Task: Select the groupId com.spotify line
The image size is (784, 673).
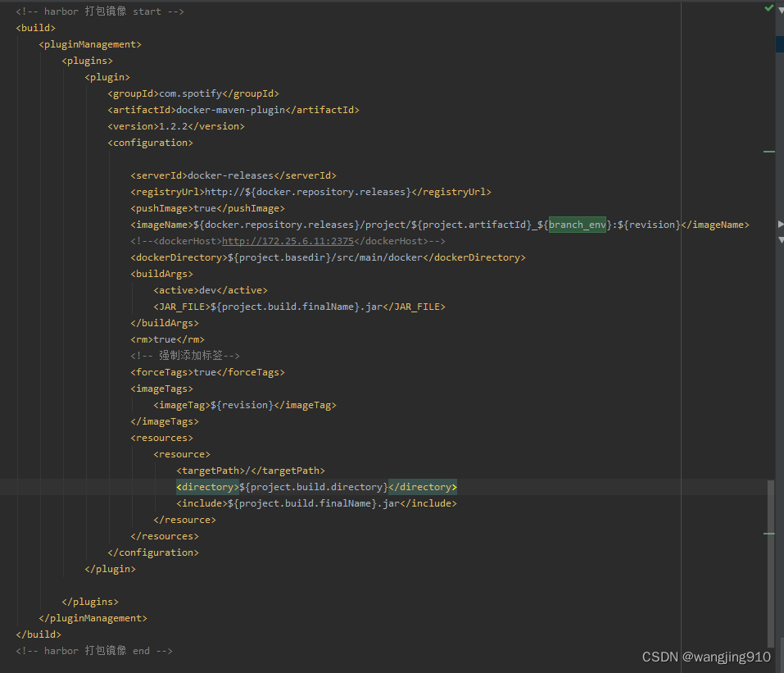Action: point(193,93)
